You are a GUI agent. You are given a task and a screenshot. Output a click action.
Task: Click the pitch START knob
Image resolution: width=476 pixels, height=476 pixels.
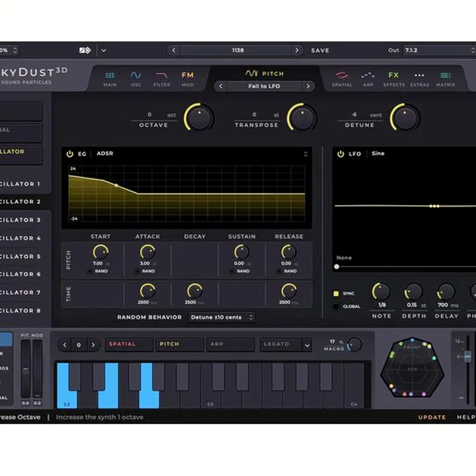tap(100, 252)
